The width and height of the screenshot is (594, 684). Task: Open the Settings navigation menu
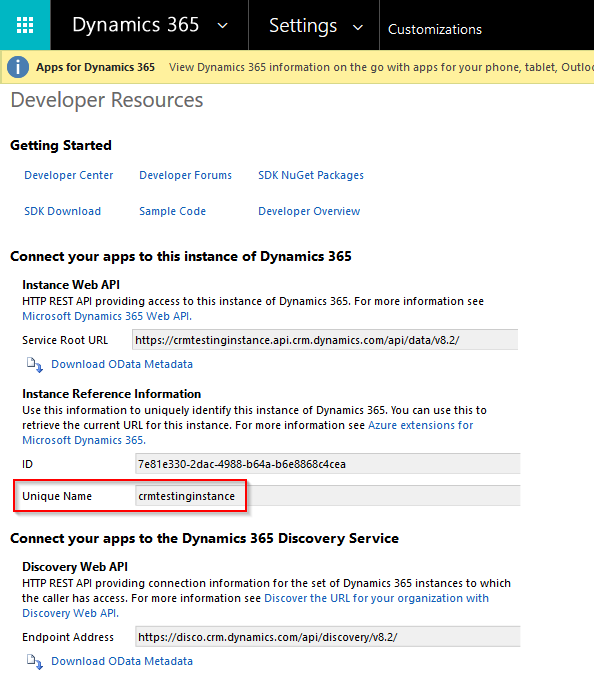tap(303, 26)
